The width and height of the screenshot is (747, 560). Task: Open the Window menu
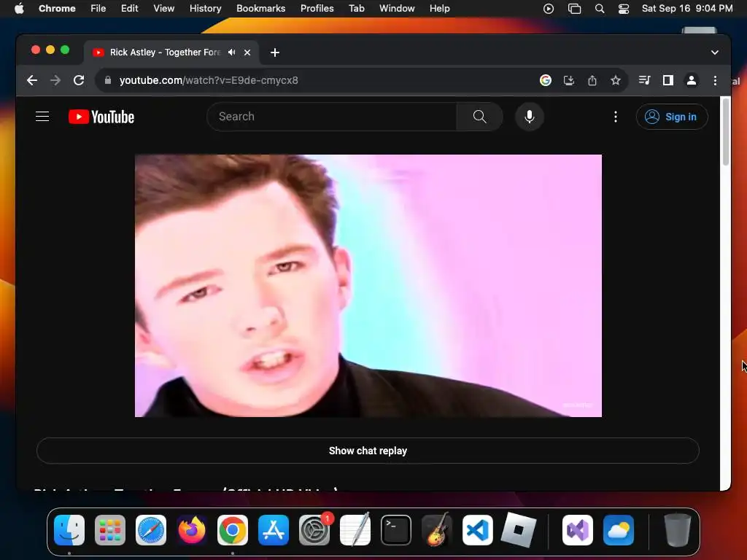point(397,9)
